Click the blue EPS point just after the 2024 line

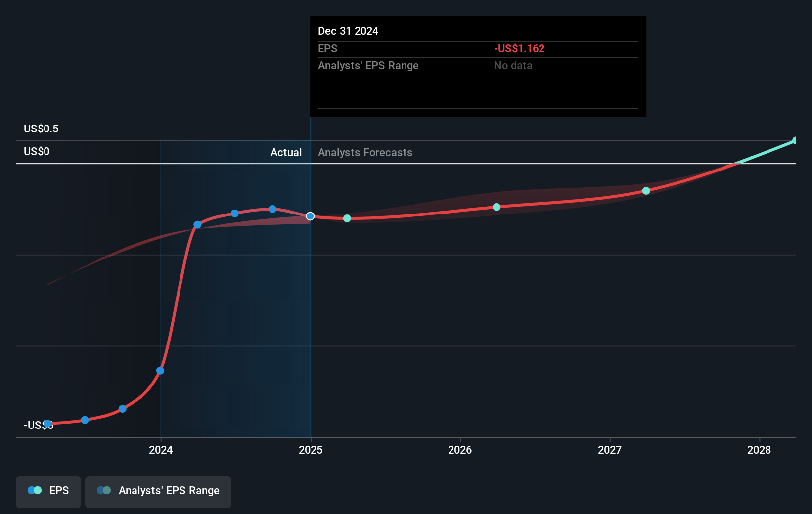pyautogui.click(x=197, y=225)
